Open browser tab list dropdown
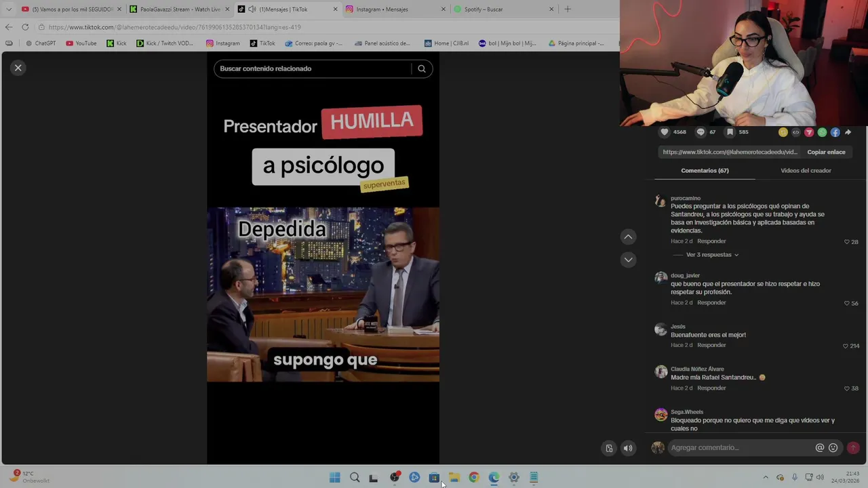 coord(9,9)
